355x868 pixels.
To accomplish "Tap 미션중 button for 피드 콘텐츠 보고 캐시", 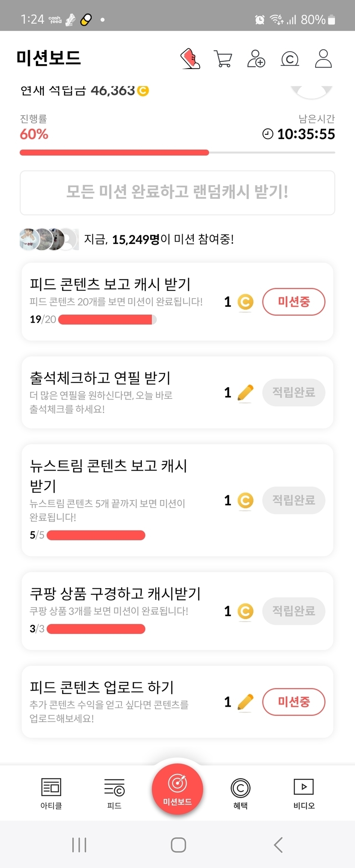I will 293,302.
